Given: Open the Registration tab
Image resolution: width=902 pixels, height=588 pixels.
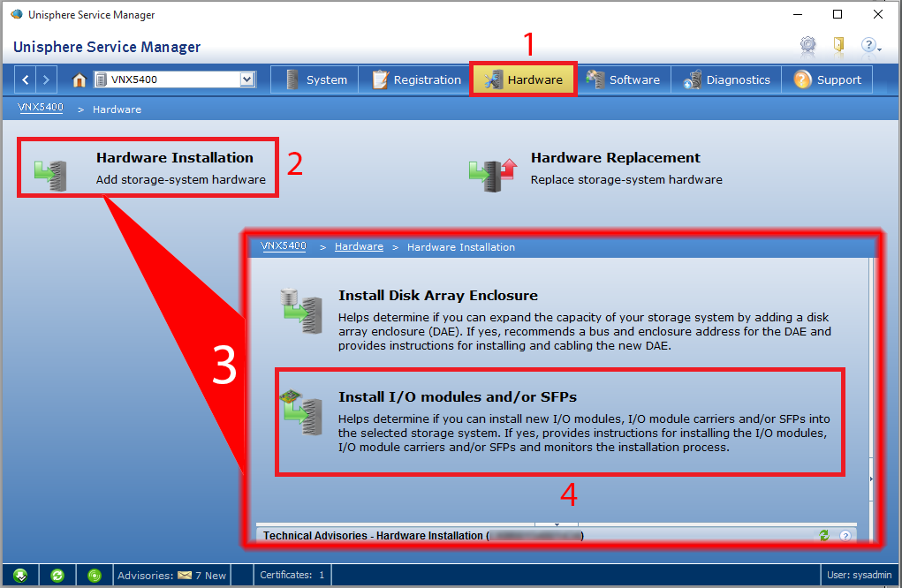Looking at the screenshot, I should [x=416, y=79].
